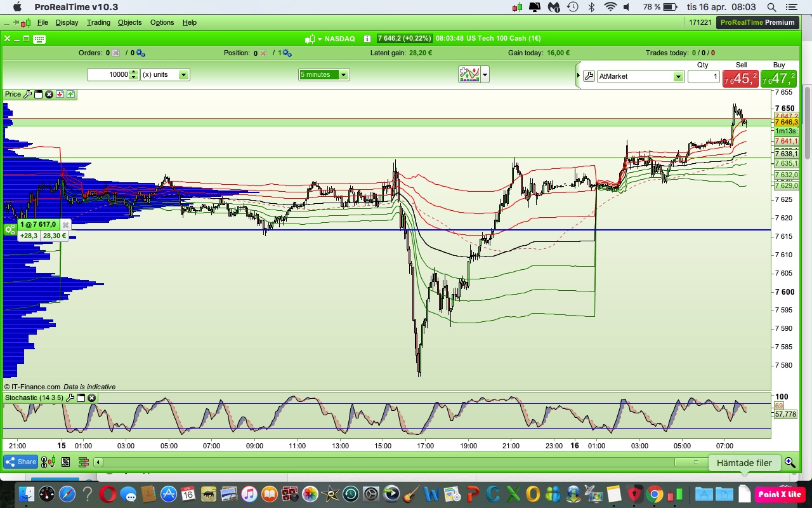Image resolution: width=812 pixels, height=508 pixels.
Task: Open the AtMarket order type dropdown
Action: 640,77
